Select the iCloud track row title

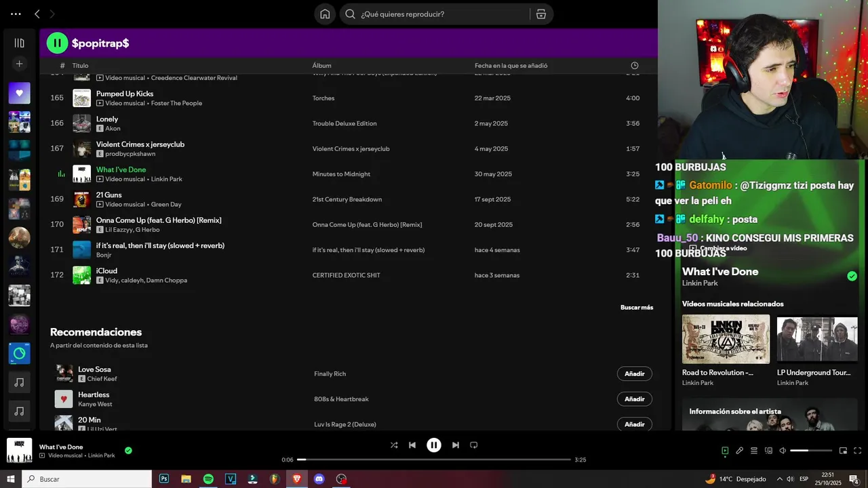coord(107,271)
